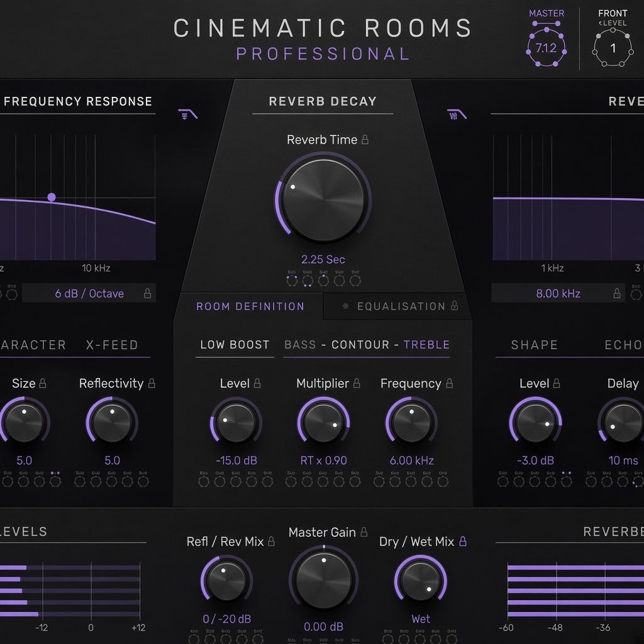Click the -15.0 dB level value
The image size is (644, 644).
pyautogui.click(x=236, y=460)
